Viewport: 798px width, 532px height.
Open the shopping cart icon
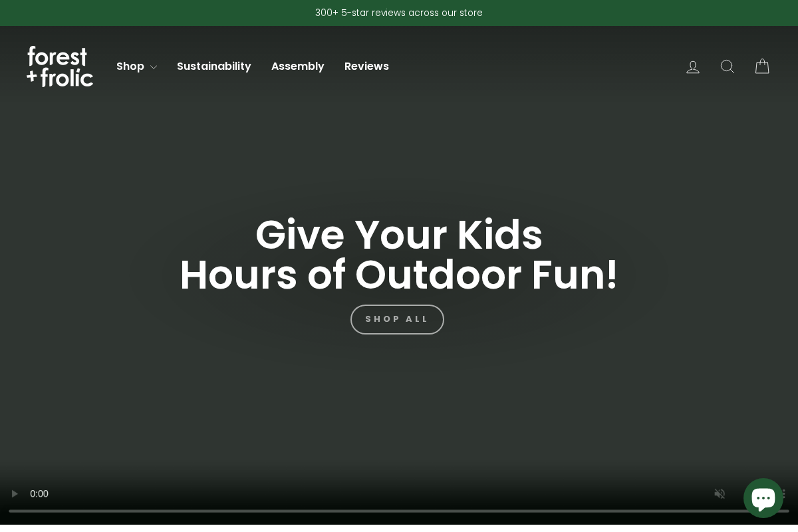pos(762,66)
